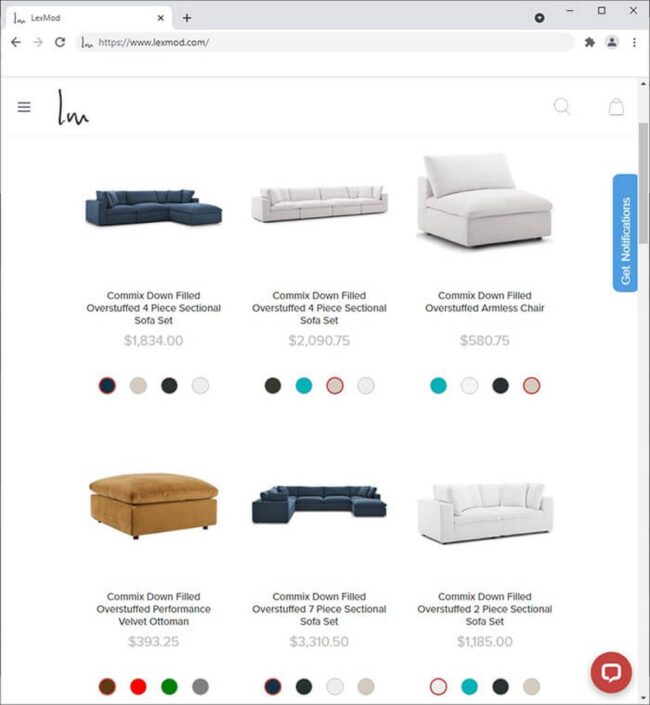The height and width of the screenshot is (705, 650).
Task: Select teal swatch for the Armless Chair
Action: pos(438,385)
